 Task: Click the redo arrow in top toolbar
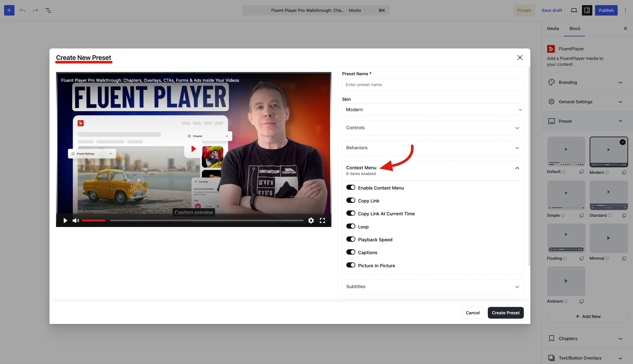(x=36, y=10)
